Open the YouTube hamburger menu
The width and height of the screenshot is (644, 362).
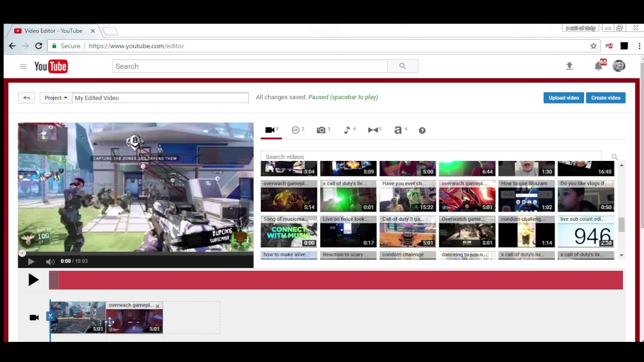coord(23,66)
